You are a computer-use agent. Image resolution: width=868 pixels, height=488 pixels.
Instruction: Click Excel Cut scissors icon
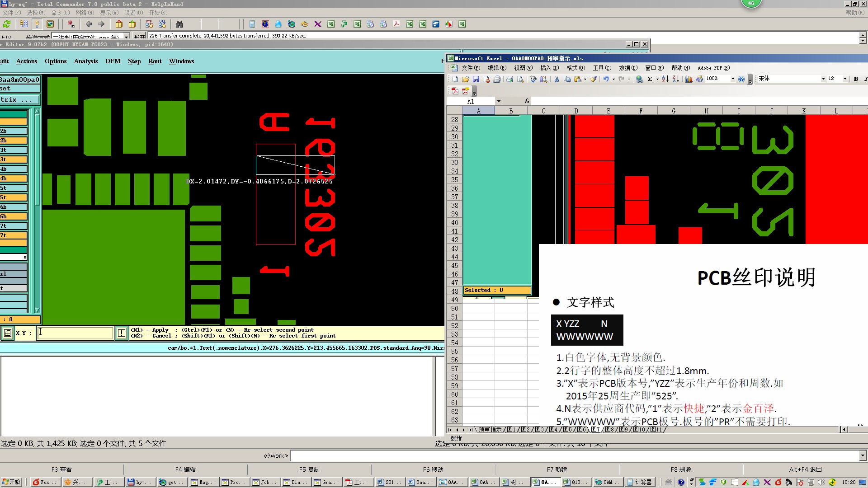557,79
